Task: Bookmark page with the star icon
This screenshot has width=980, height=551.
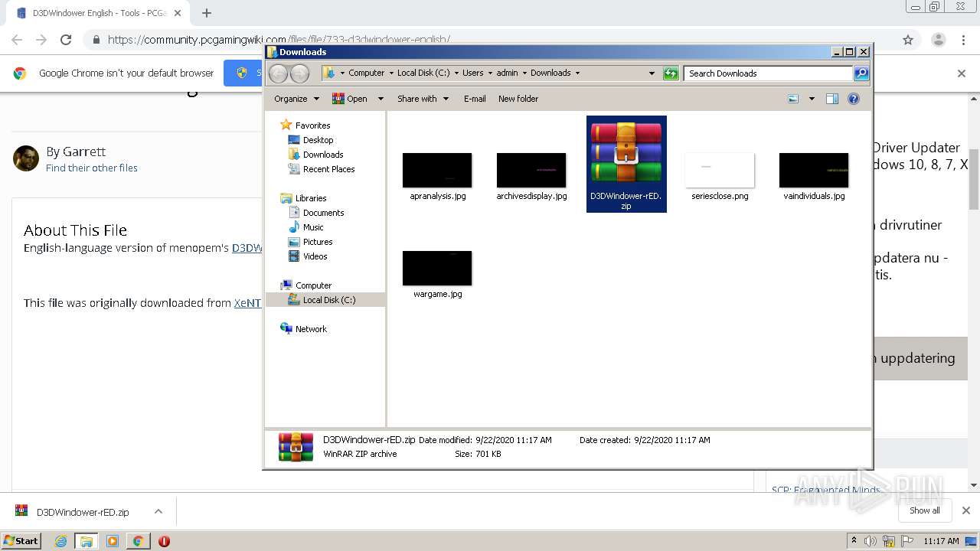Action: tap(908, 40)
